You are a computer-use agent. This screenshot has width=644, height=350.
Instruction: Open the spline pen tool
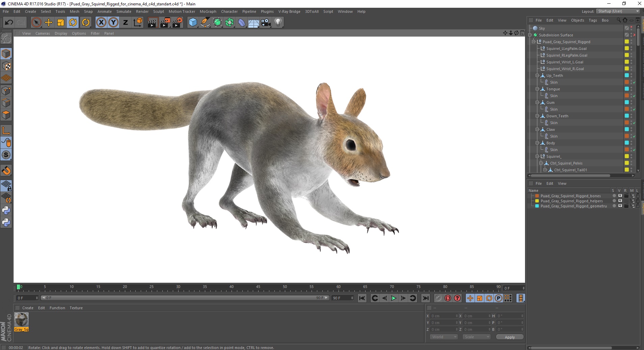click(205, 22)
